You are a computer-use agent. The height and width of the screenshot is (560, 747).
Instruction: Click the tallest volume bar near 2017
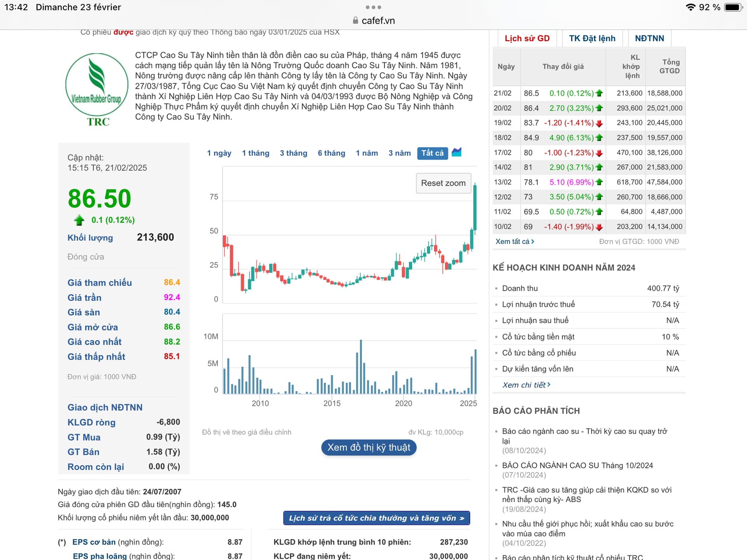click(x=361, y=366)
